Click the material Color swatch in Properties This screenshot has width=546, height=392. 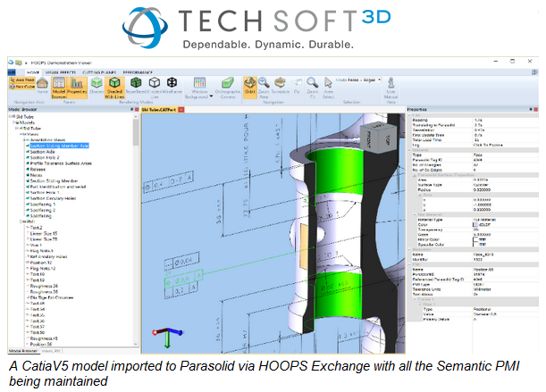pos(475,225)
